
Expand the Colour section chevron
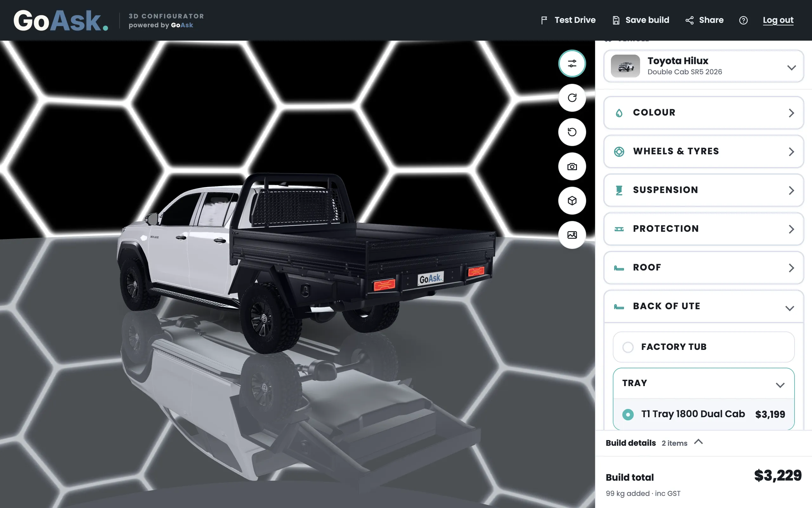click(x=791, y=113)
